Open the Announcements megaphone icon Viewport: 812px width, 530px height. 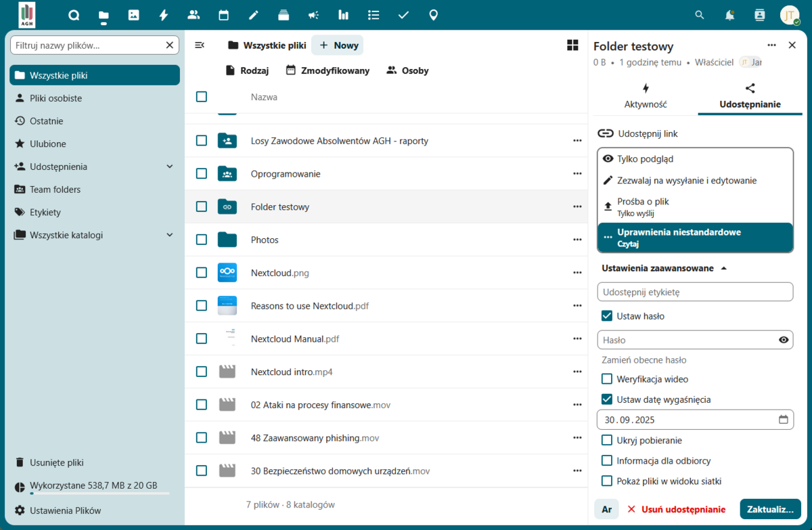click(x=313, y=15)
